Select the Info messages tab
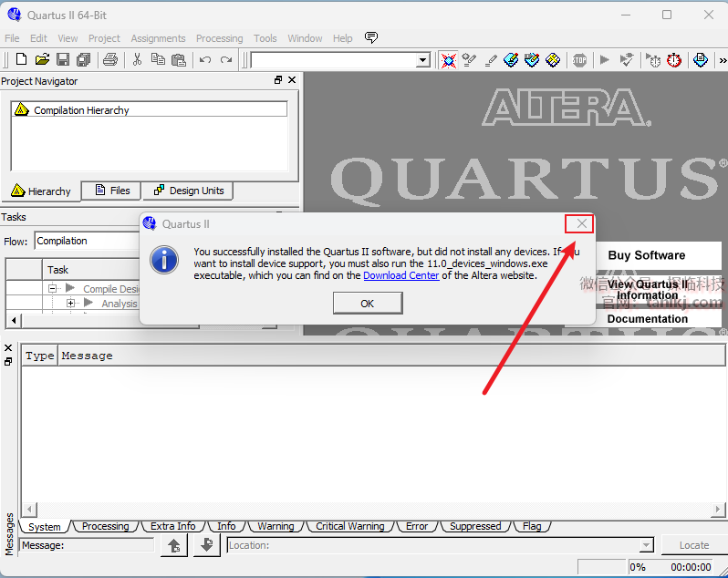This screenshot has width=728, height=578. pyautogui.click(x=226, y=526)
